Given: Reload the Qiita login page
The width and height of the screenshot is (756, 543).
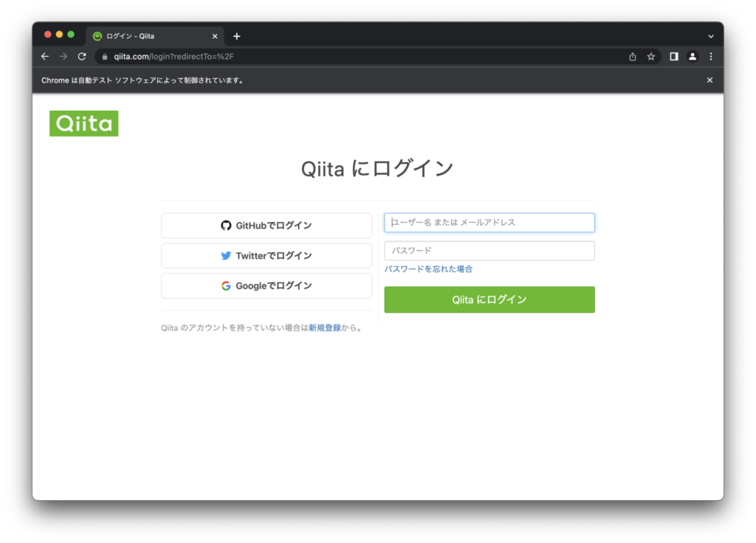Looking at the screenshot, I should (x=82, y=56).
